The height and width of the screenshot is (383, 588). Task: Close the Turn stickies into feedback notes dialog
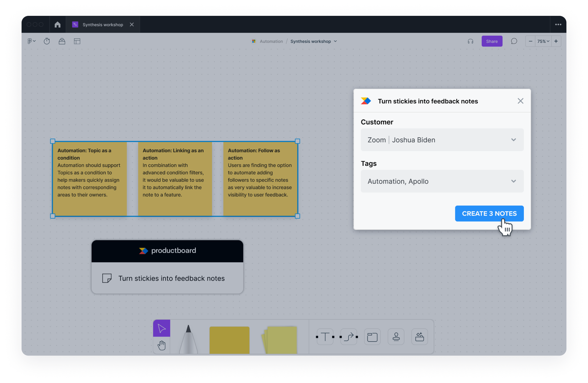coord(520,101)
